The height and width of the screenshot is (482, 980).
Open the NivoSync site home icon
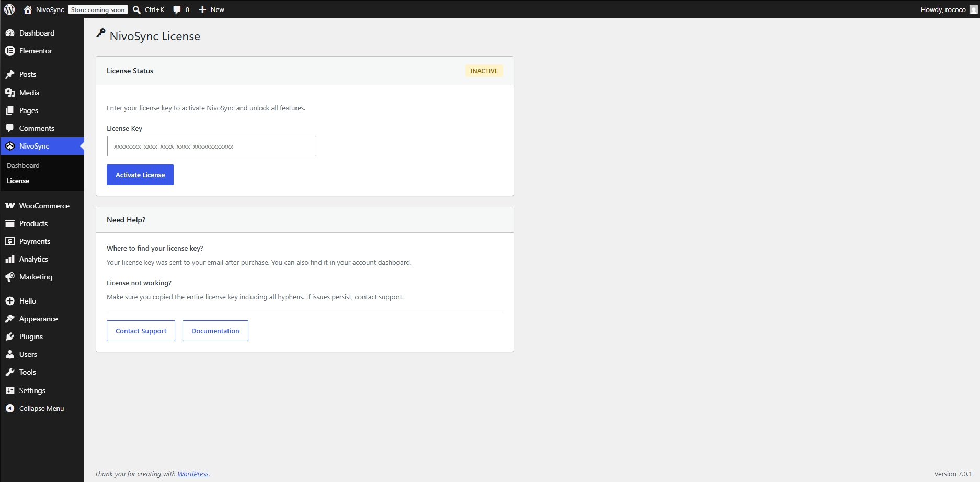[x=28, y=9]
